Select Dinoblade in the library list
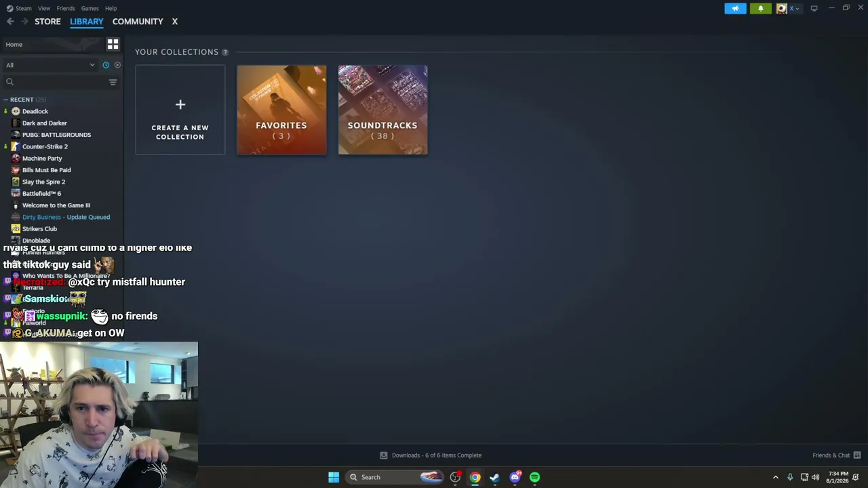The width and height of the screenshot is (868, 488). (36, 241)
